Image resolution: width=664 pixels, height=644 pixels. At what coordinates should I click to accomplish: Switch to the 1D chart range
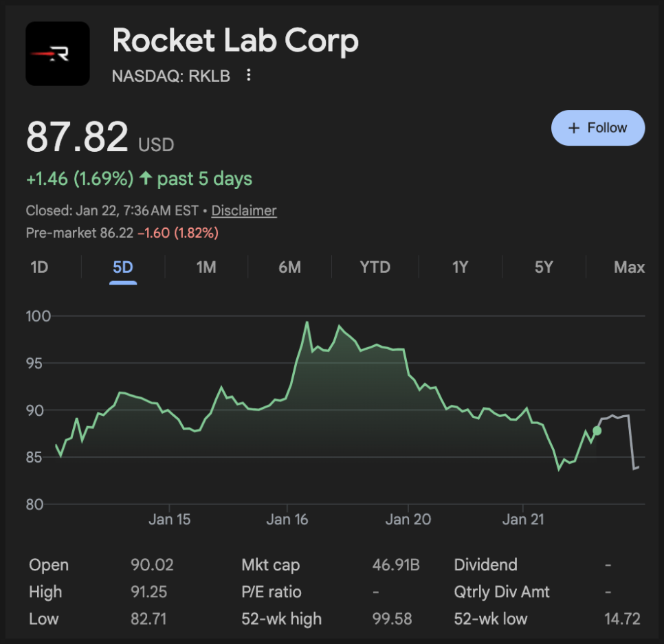[39, 267]
